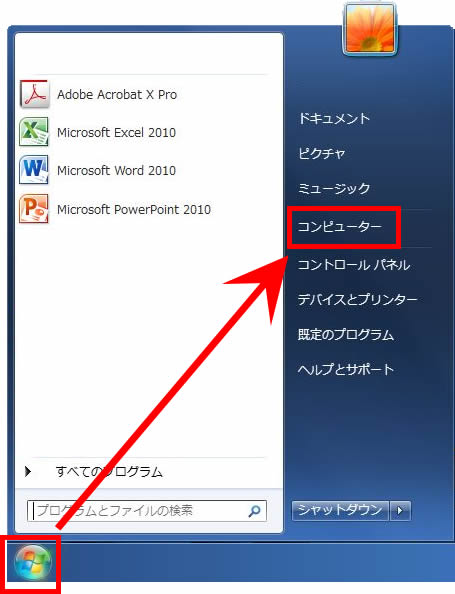Viewport: 455px width, 594px height.
Task: Open 既定のプログラム
Action: 346,335
